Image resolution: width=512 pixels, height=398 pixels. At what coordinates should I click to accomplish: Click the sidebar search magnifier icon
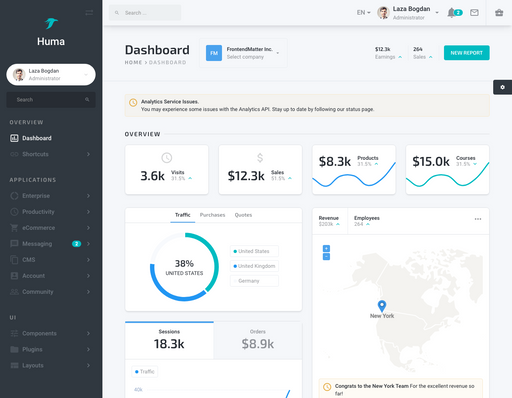pyautogui.click(x=87, y=99)
